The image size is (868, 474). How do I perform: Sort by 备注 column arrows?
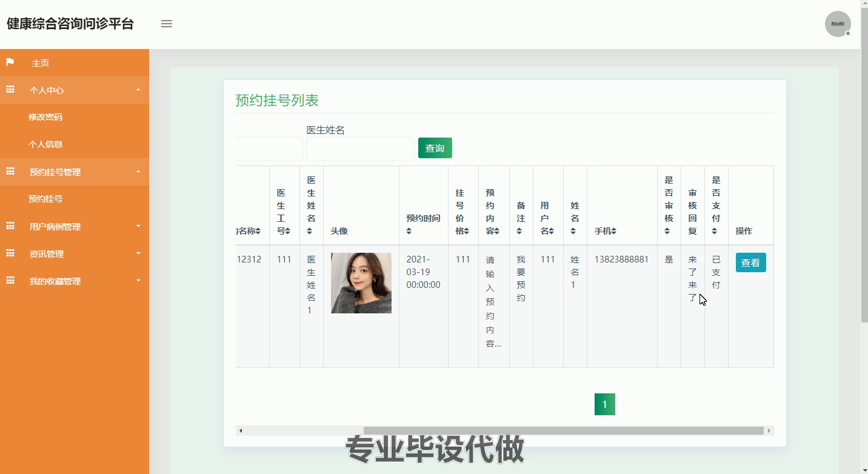pos(519,231)
